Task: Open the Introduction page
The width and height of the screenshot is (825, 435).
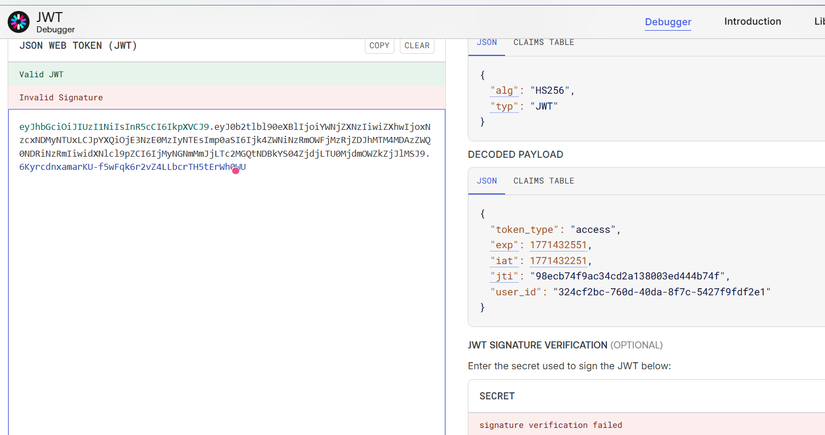Action: (x=752, y=21)
